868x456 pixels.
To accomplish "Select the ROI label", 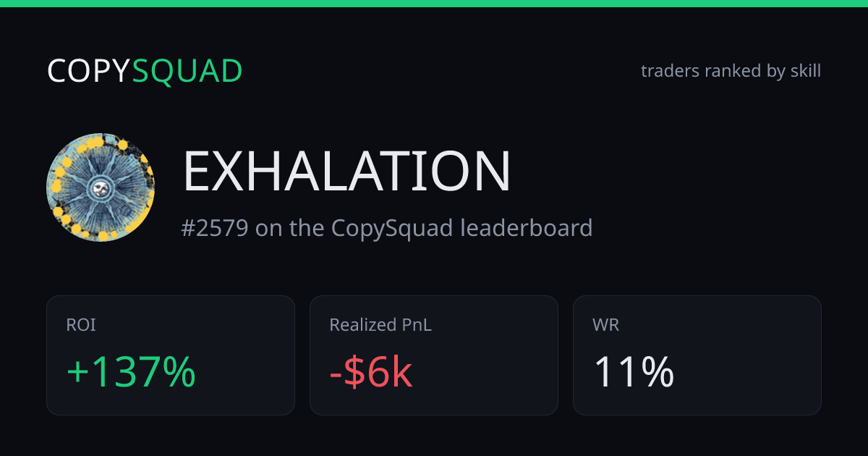I will (81, 325).
